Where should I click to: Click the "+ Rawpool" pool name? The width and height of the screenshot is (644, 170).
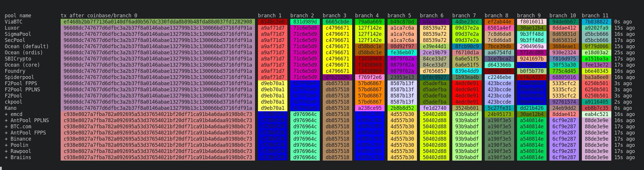point(18,151)
